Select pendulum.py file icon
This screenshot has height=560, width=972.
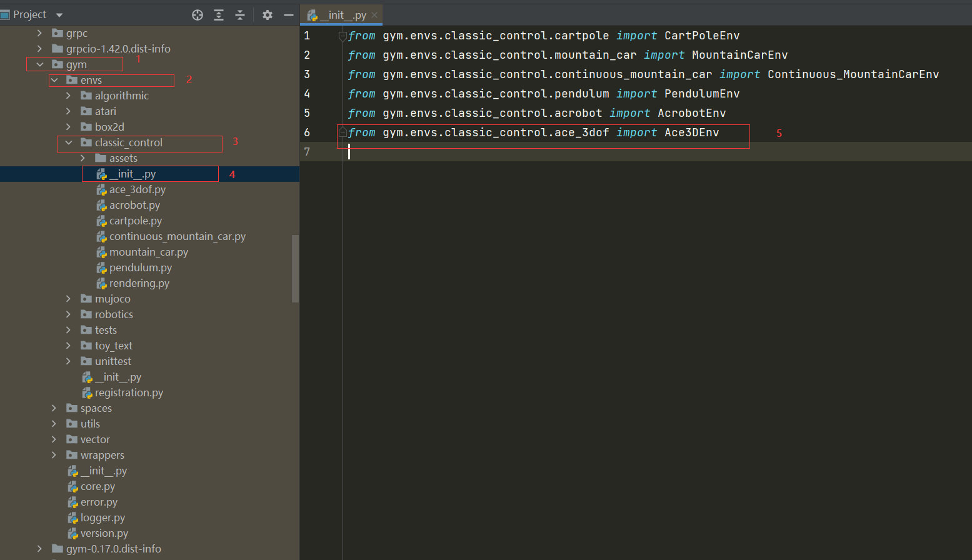click(x=101, y=267)
